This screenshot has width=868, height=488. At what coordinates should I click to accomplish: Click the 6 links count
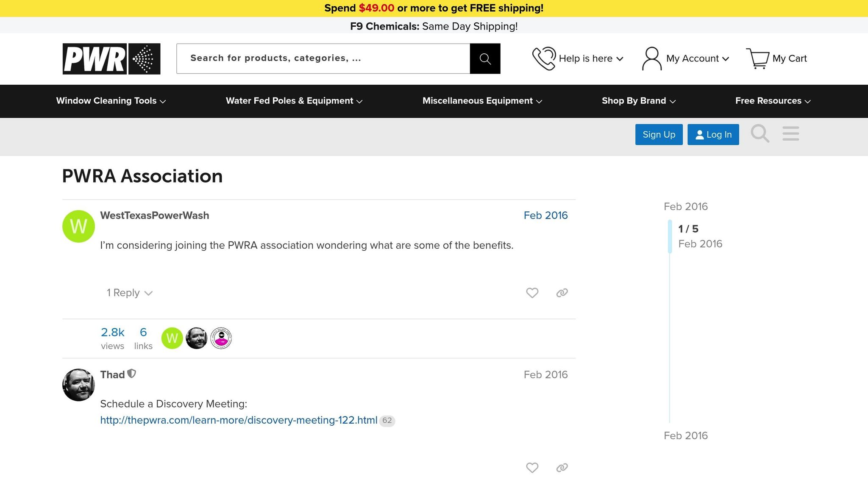[143, 338]
